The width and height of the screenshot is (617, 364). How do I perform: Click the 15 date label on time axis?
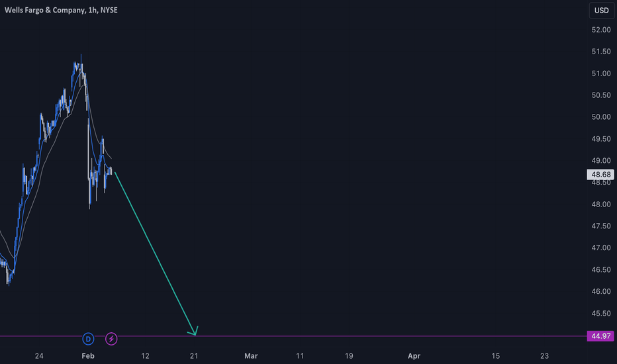495,356
